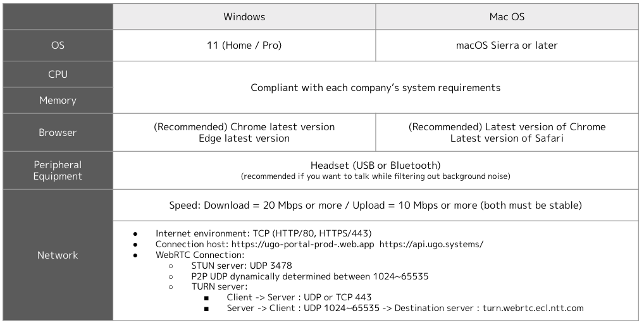The height and width of the screenshot is (325, 644).
Task: Click the Latest version of Safari text
Action: [507, 138]
